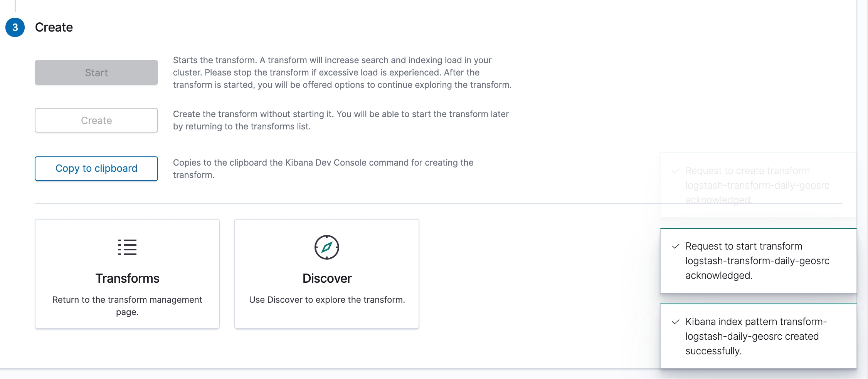Click checkmark icon on index pattern toast

675,322
